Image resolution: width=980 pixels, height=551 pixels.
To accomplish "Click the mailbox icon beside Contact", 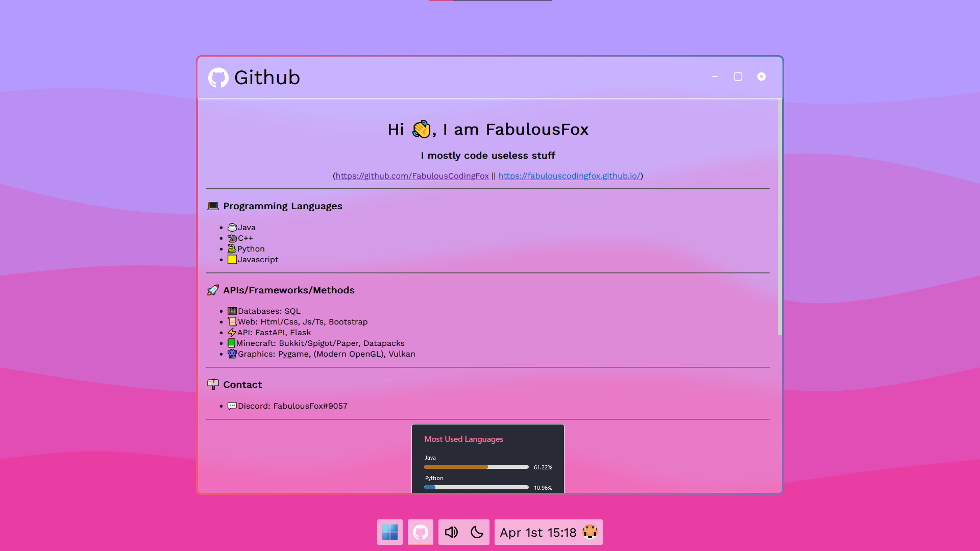I will coord(213,385).
